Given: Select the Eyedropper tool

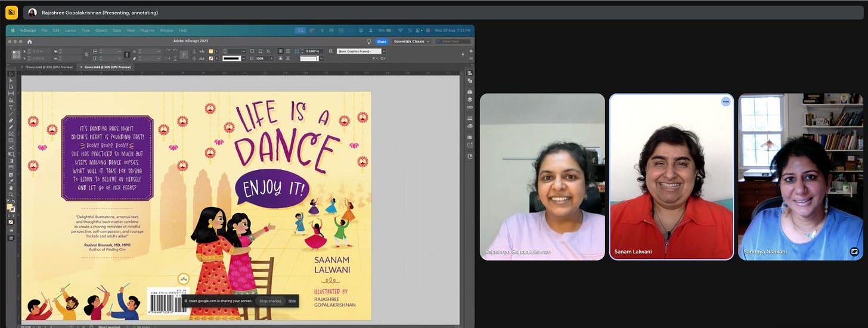Looking at the screenshot, I should [11, 181].
